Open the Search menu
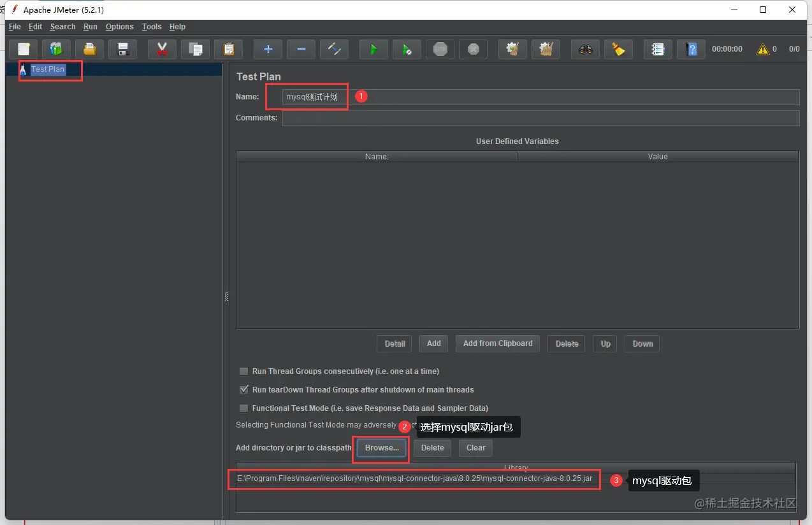Screen dimensions: 812x525 click(x=63, y=27)
